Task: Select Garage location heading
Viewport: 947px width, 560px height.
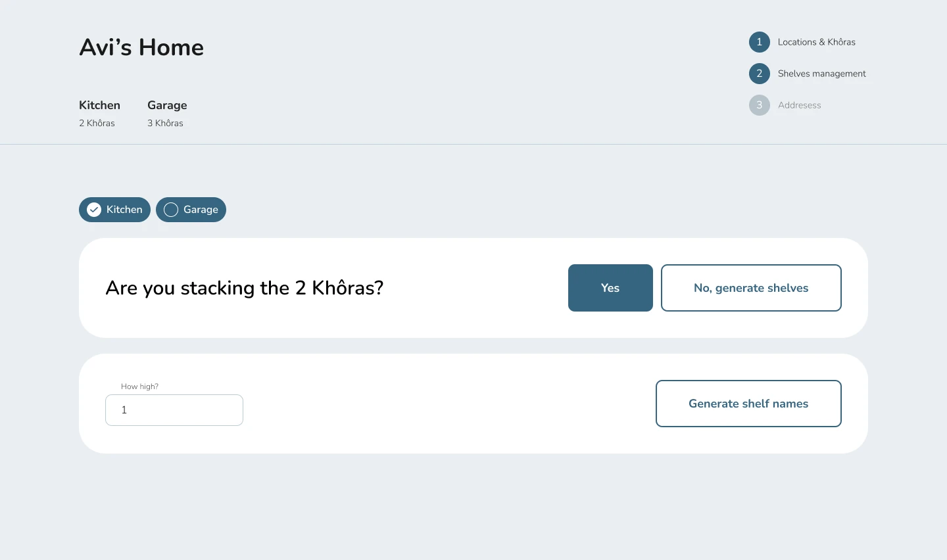Action: point(167,105)
